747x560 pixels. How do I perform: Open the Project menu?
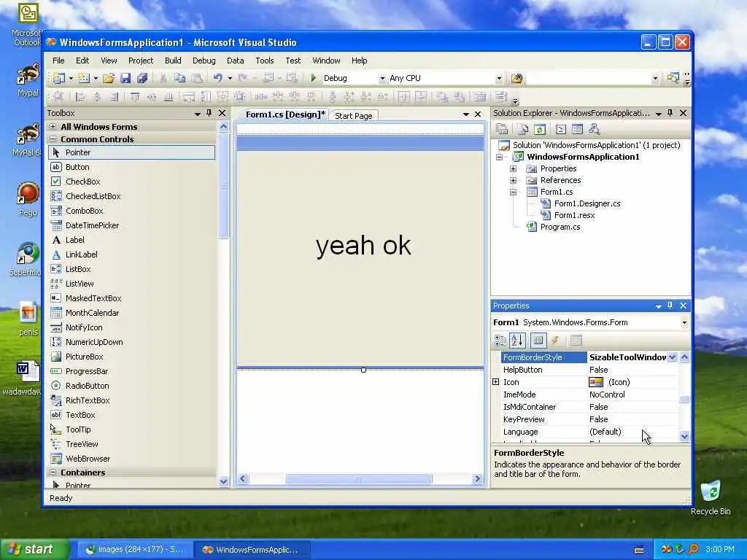(141, 61)
